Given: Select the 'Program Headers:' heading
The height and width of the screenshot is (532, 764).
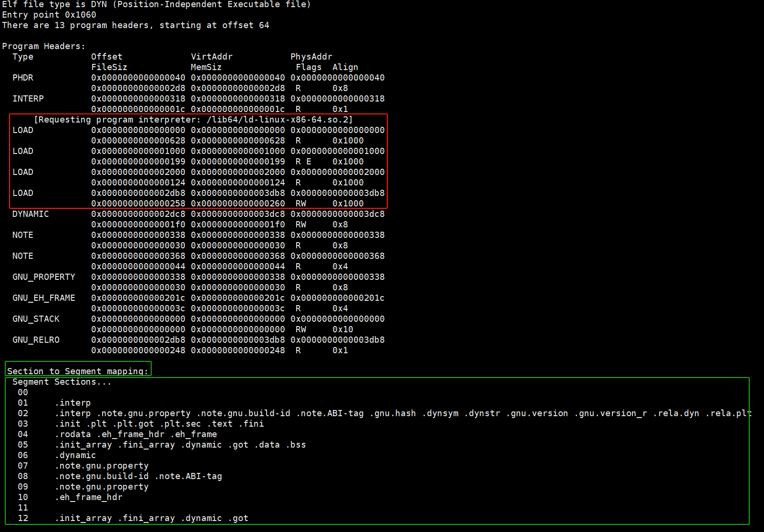Looking at the screenshot, I should pyautogui.click(x=44, y=46).
